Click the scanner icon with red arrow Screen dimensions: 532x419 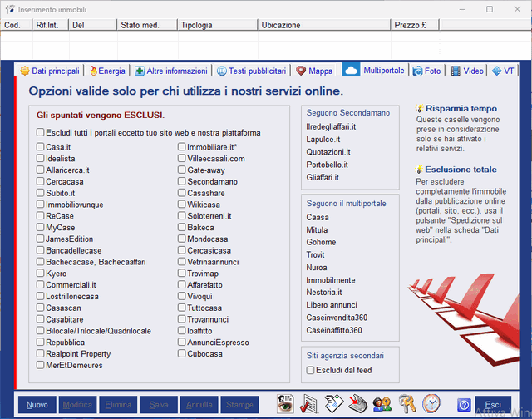point(358,404)
